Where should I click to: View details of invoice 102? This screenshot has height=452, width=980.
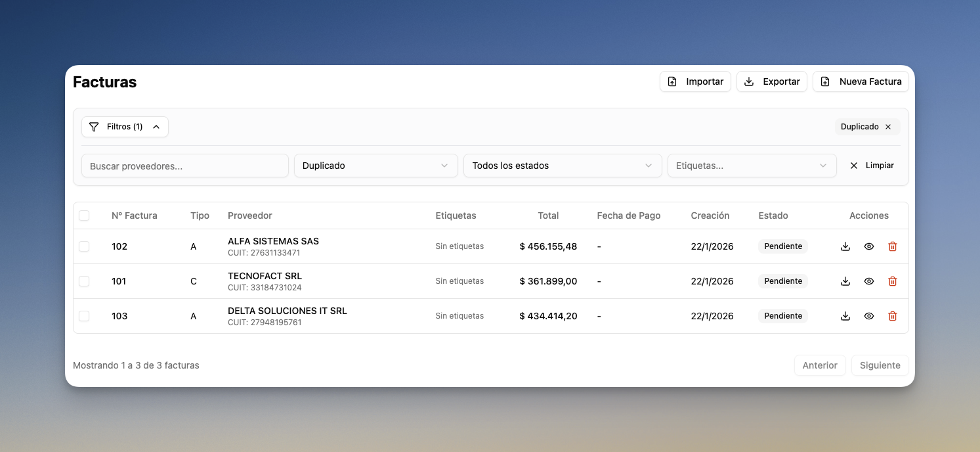pyautogui.click(x=869, y=246)
